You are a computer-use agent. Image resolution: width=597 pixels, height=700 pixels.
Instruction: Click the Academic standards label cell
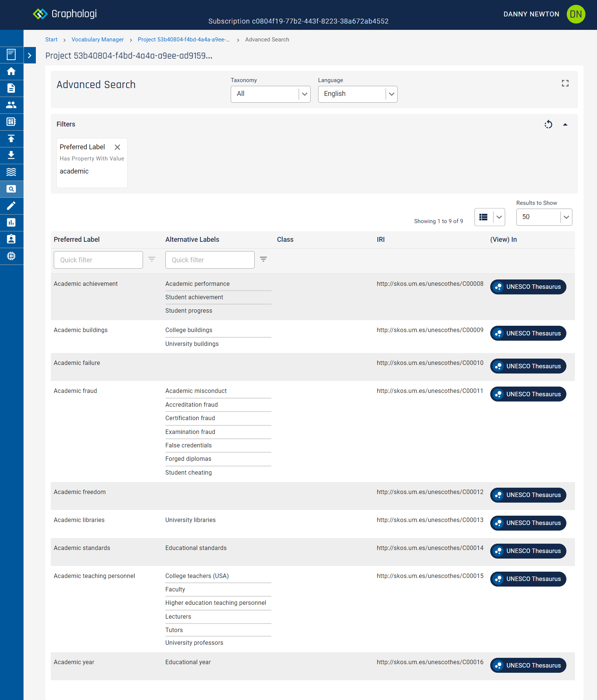click(82, 548)
